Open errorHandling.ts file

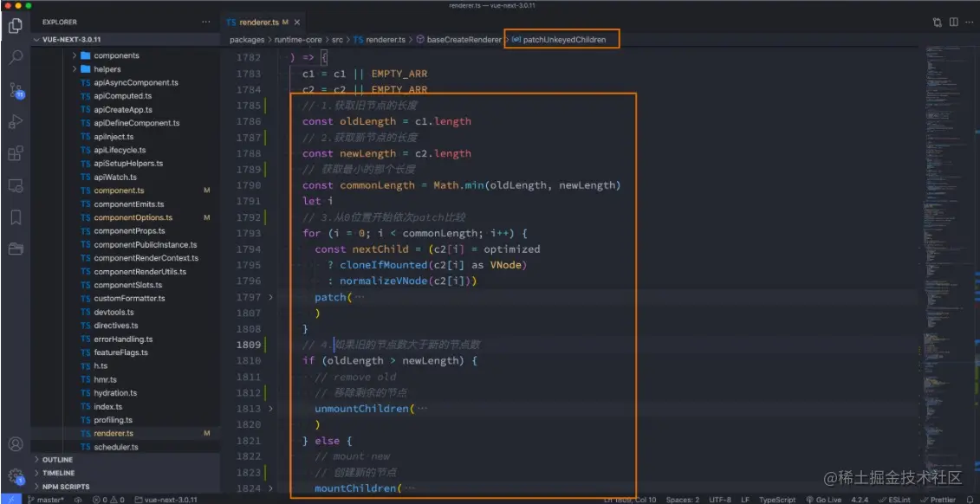pos(123,339)
